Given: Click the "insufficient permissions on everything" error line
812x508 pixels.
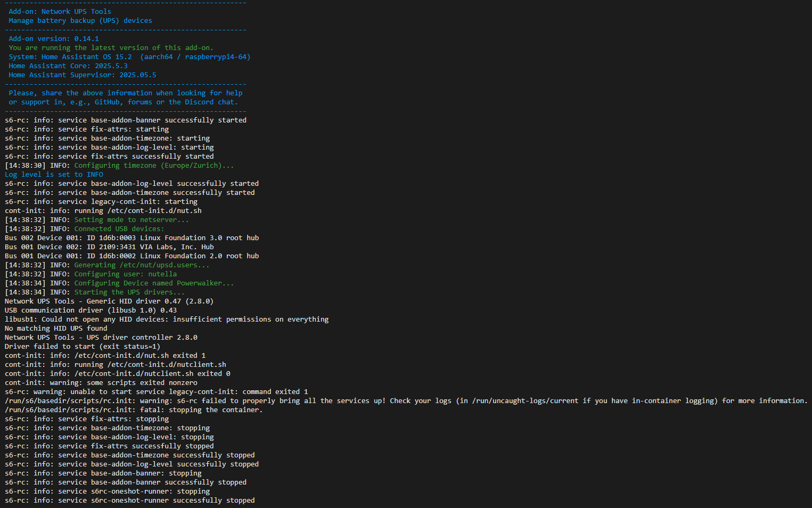Looking at the screenshot, I should click(167, 319).
